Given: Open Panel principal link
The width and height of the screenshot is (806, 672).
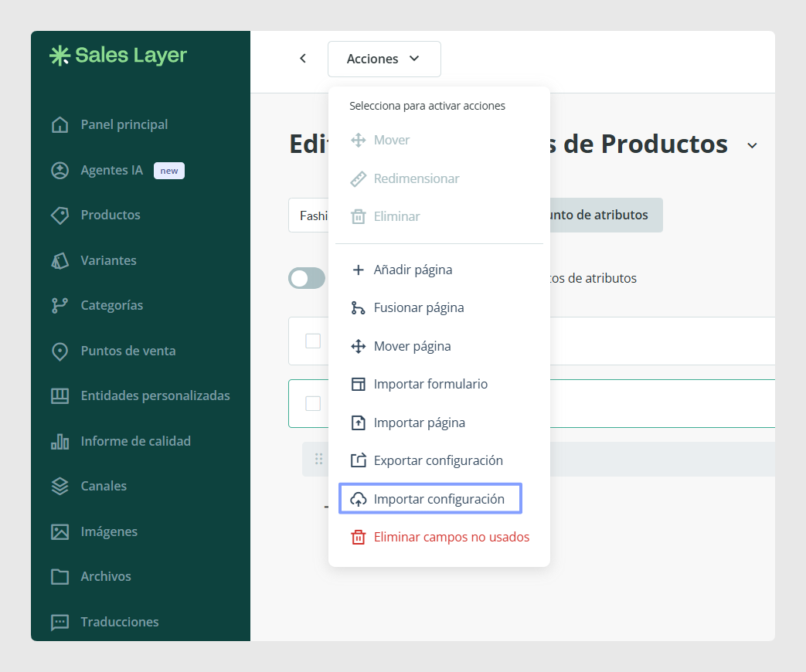Looking at the screenshot, I should pyautogui.click(x=124, y=125).
